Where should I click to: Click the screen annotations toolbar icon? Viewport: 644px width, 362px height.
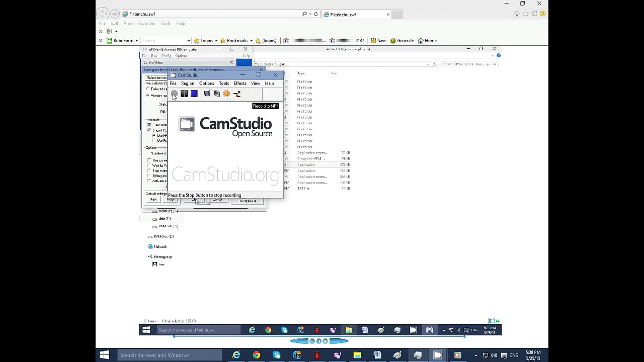(207, 94)
